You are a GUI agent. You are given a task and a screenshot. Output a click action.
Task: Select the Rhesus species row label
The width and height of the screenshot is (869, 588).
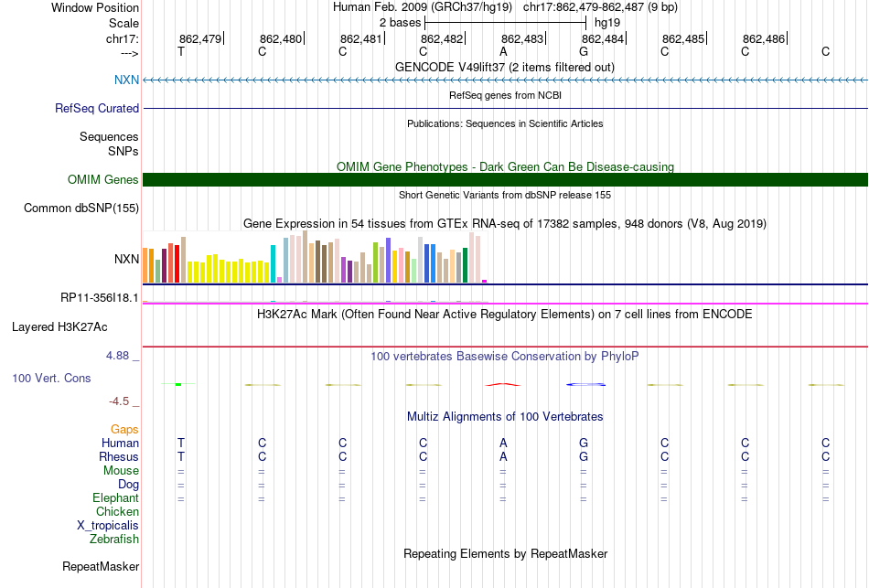[118, 456]
